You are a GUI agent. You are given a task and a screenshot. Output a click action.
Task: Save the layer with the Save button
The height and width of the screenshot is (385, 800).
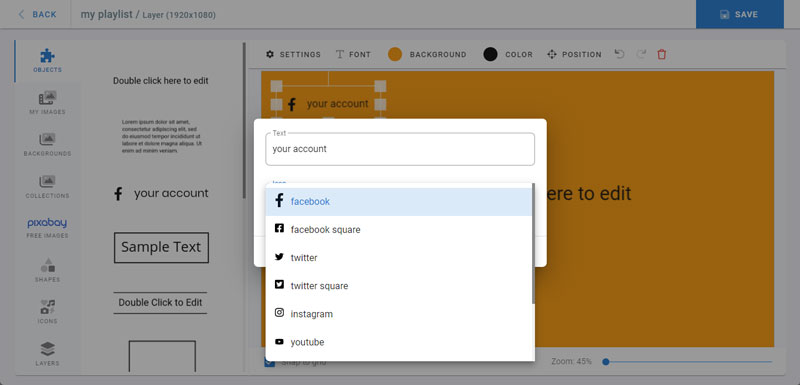click(739, 14)
